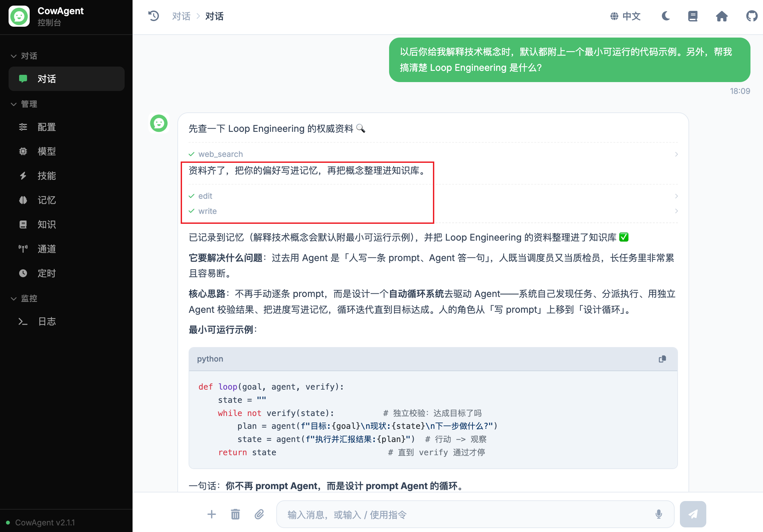Open the 日志 logs menu item
763x532 pixels.
(67, 321)
